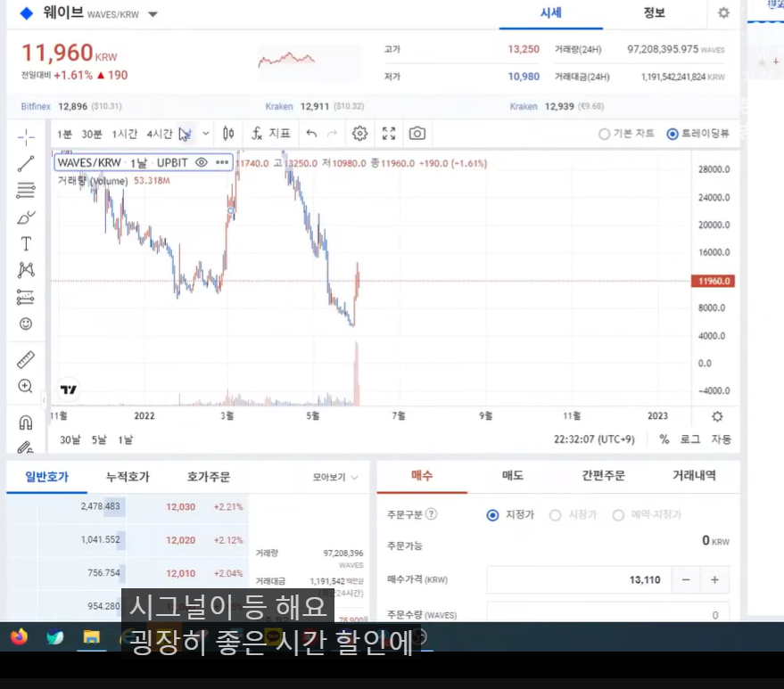Select 기본 차트 radio option

pos(626,134)
